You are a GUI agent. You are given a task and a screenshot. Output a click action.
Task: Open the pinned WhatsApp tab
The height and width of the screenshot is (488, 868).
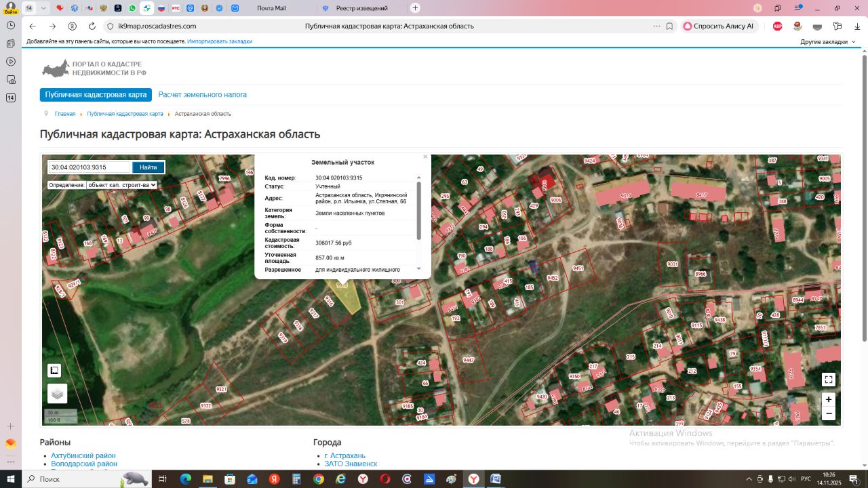(x=132, y=8)
